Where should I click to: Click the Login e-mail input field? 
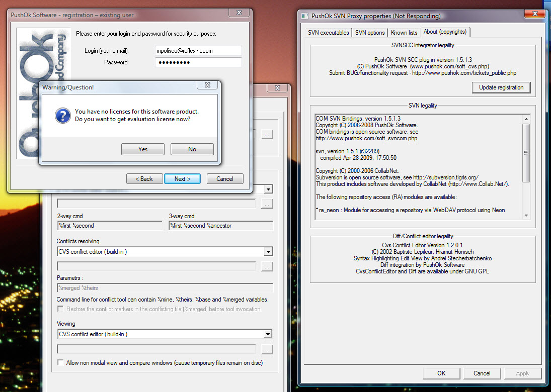(198, 51)
